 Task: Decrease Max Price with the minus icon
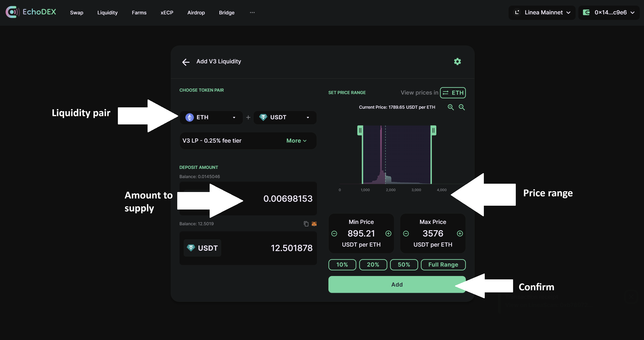pyautogui.click(x=406, y=233)
